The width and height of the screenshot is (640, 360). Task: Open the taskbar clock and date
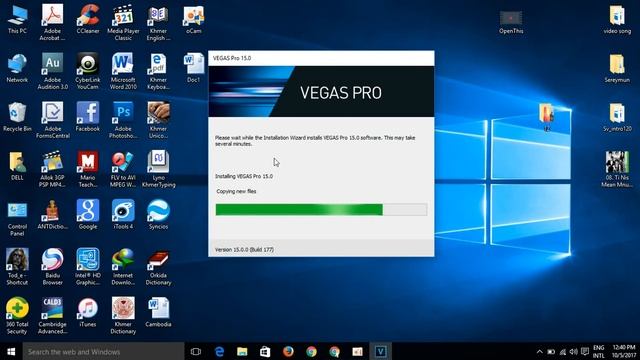[624, 351]
